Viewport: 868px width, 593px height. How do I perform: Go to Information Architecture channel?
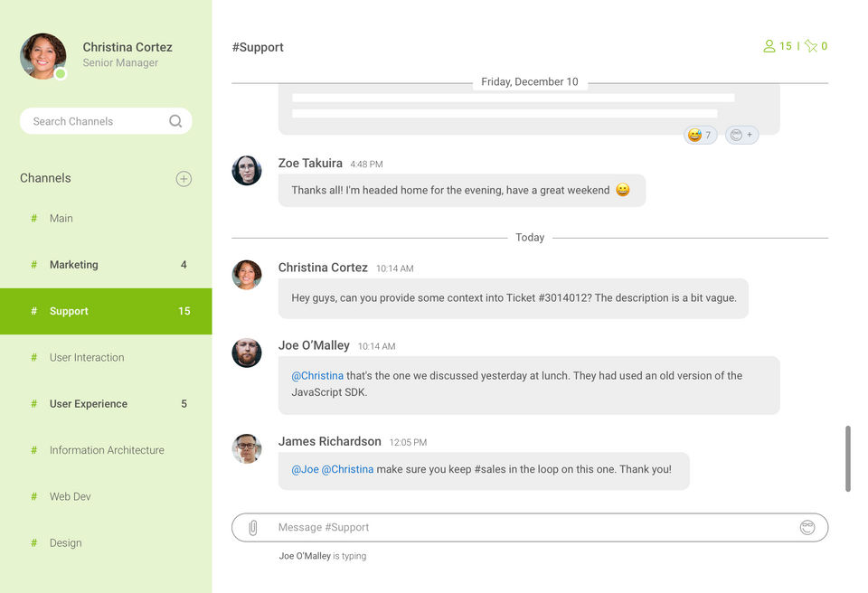coord(107,450)
